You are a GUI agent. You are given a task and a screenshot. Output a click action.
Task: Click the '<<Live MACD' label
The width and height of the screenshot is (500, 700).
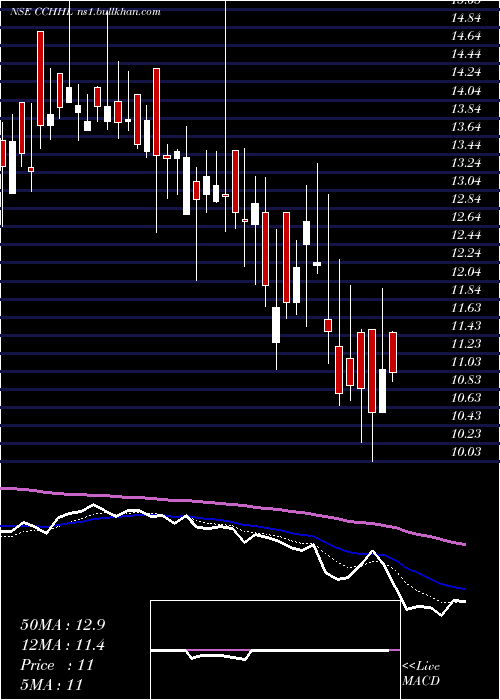point(421,674)
